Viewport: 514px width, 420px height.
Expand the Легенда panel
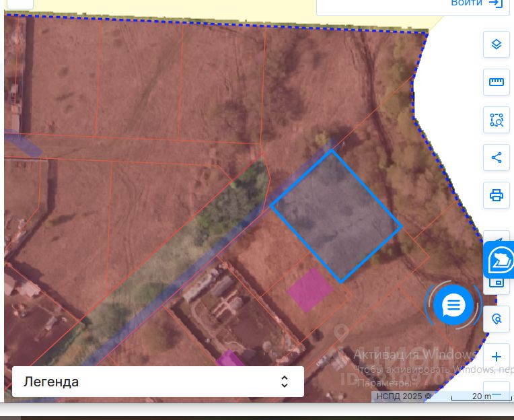(x=158, y=382)
